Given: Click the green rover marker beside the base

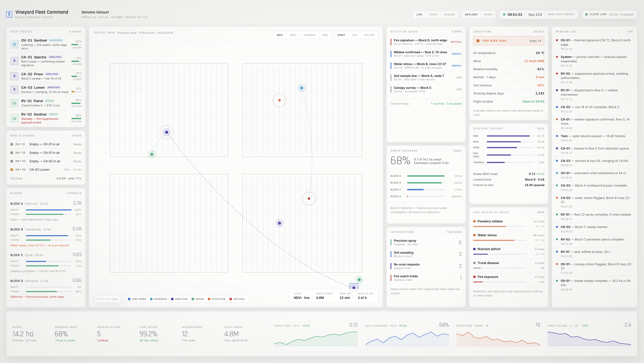Looking at the screenshot, I should (x=359, y=280).
